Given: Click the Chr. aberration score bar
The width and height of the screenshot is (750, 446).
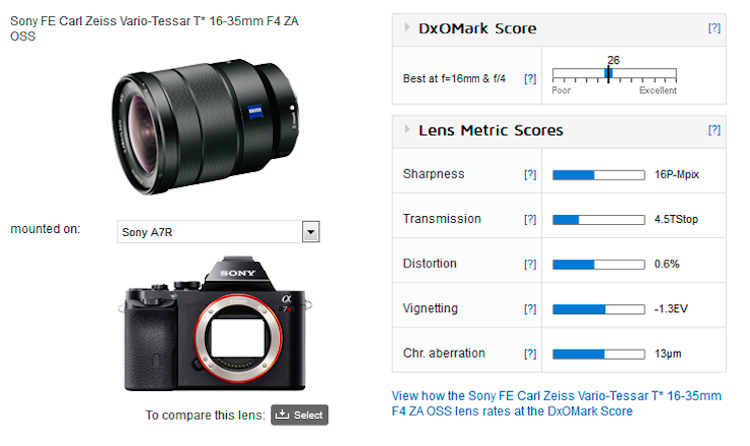Looking at the screenshot, I should tap(598, 353).
